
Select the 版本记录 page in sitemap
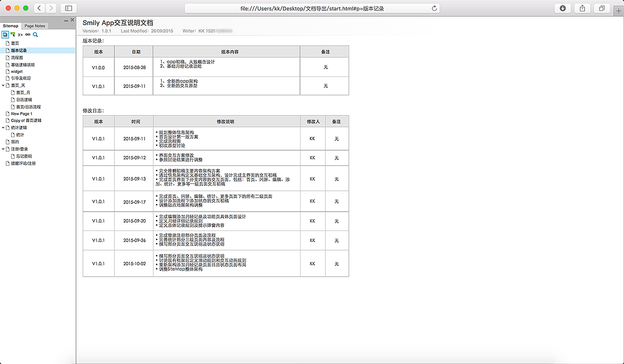pos(19,50)
